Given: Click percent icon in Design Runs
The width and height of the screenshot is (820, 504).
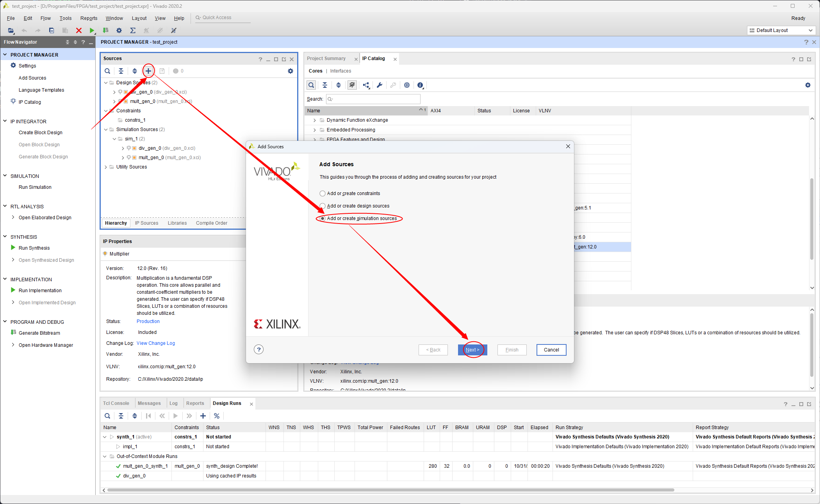Looking at the screenshot, I should point(217,416).
